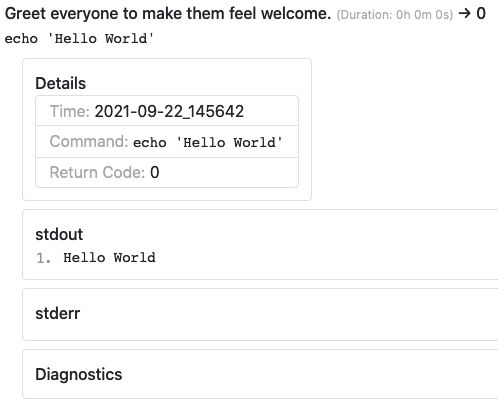498x407 pixels.
Task: Click the 'Command:' label
Action: click(89, 142)
